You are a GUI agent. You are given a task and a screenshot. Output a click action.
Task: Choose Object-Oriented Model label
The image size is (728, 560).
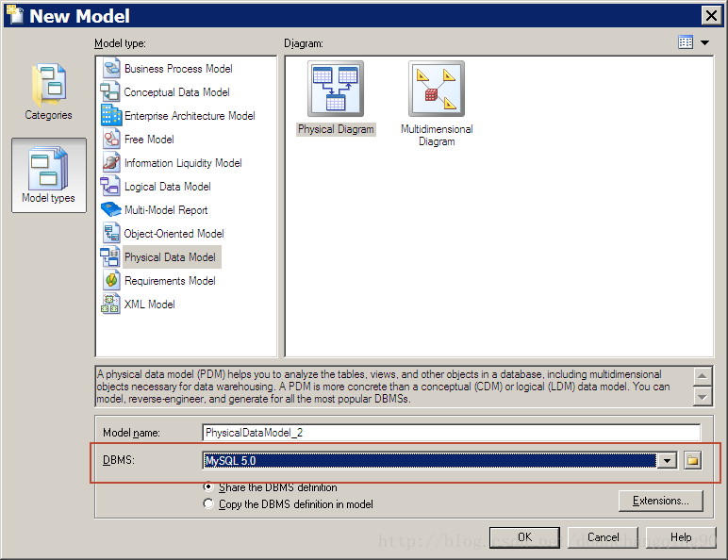point(174,234)
